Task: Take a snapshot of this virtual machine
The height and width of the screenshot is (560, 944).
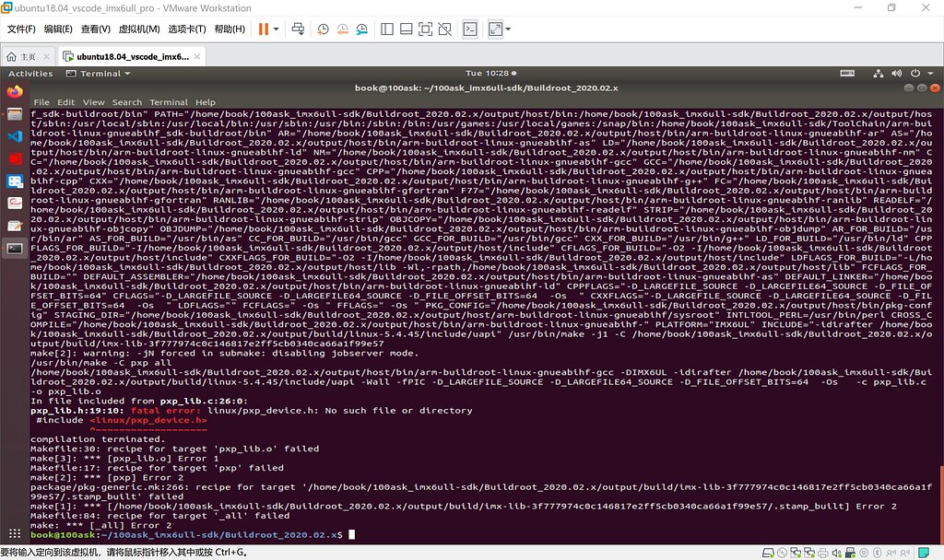Action: pyautogui.click(x=322, y=29)
